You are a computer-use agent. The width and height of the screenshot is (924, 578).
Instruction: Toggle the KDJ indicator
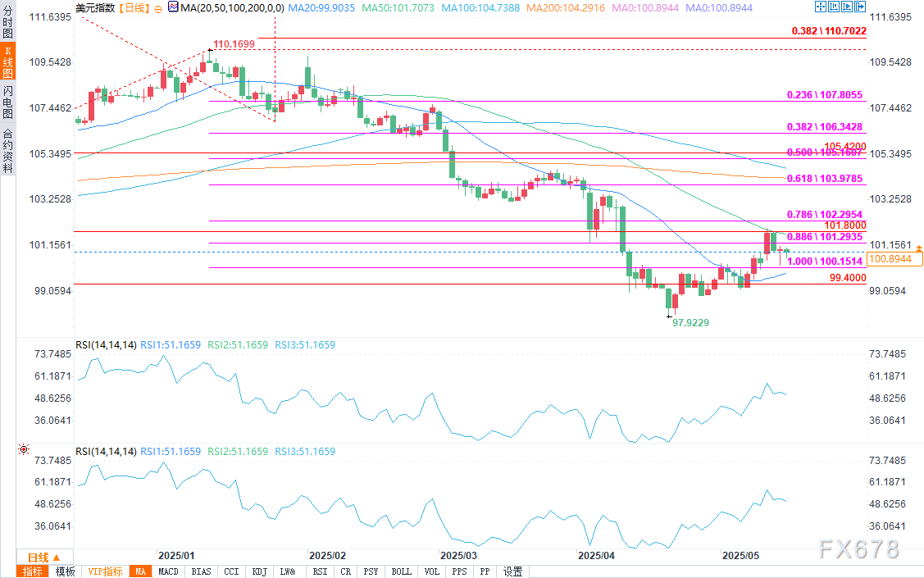coord(259,571)
